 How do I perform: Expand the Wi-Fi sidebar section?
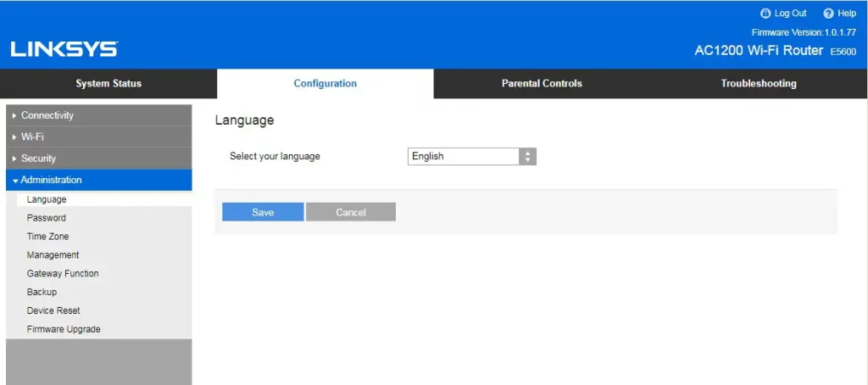[99, 137]
